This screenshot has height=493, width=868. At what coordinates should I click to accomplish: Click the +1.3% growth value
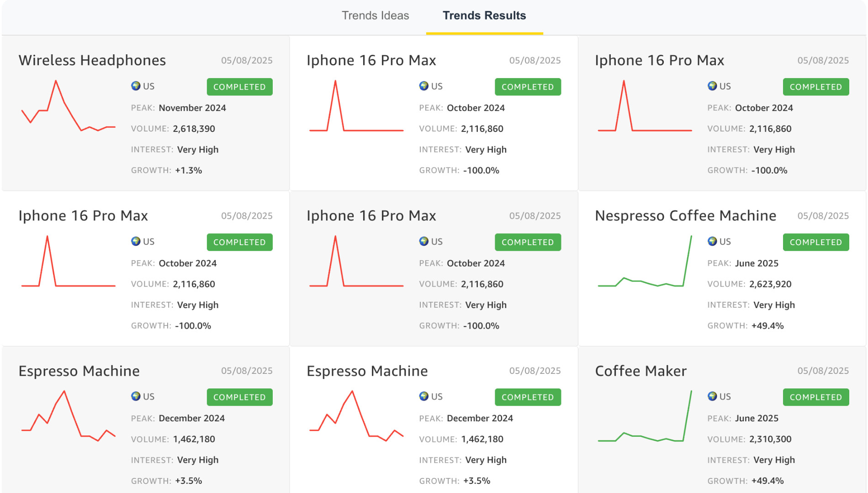[x=188, y=170]
